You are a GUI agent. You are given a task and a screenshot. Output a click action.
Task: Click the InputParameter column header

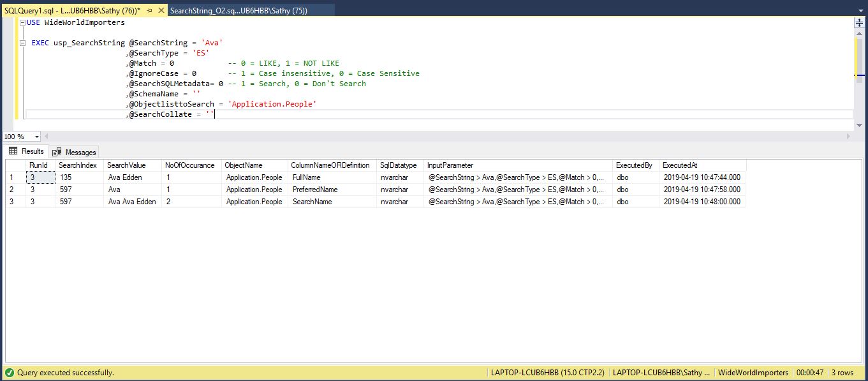[518, 165]
